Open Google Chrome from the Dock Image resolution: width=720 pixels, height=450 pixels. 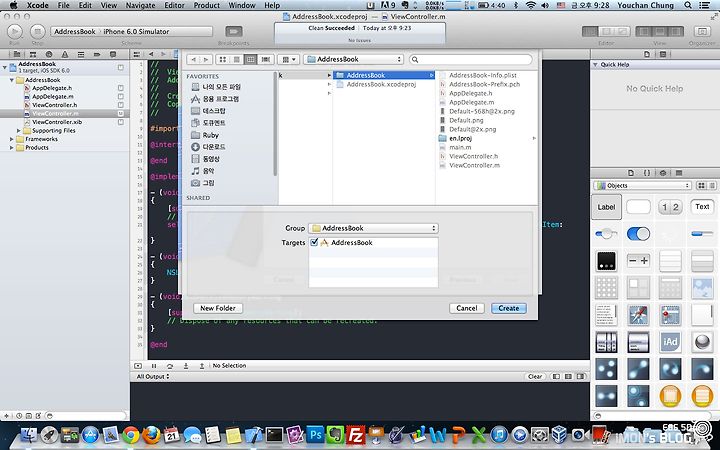(131, 434)
